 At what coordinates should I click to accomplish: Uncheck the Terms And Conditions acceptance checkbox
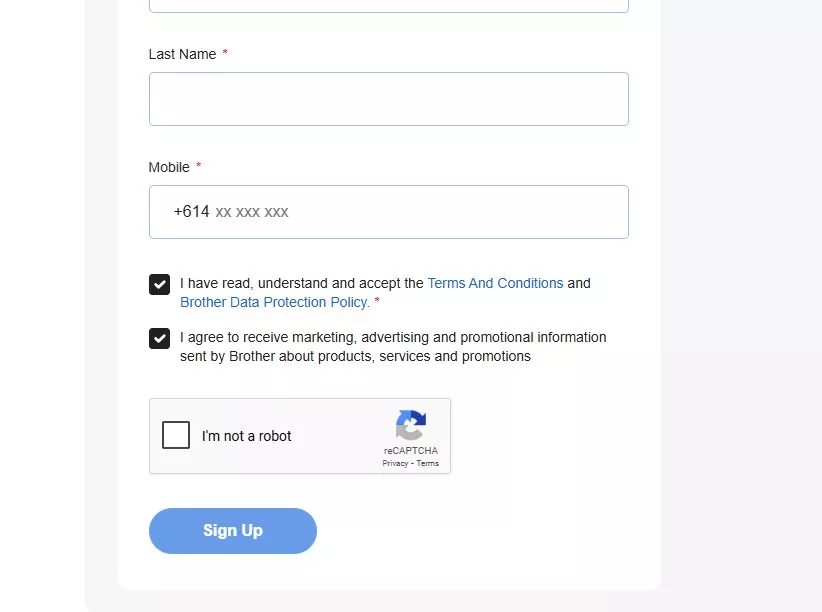coord(159,285)
